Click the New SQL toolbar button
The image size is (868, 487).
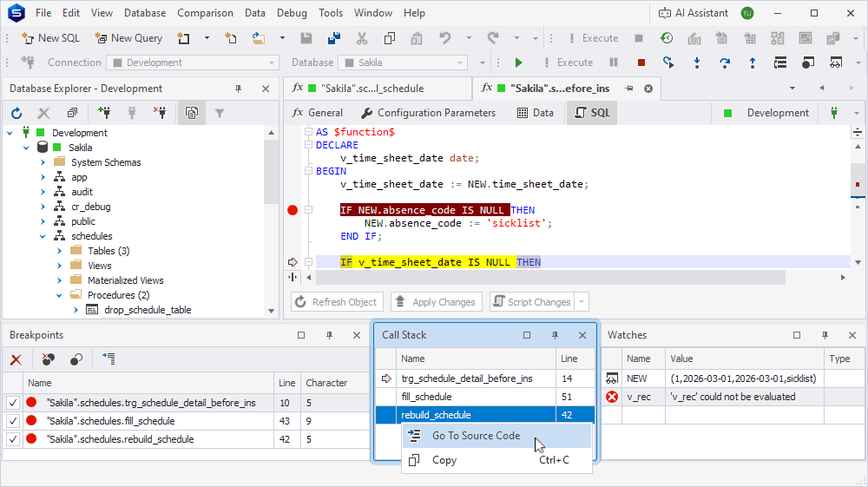click(x=50, y=38)
